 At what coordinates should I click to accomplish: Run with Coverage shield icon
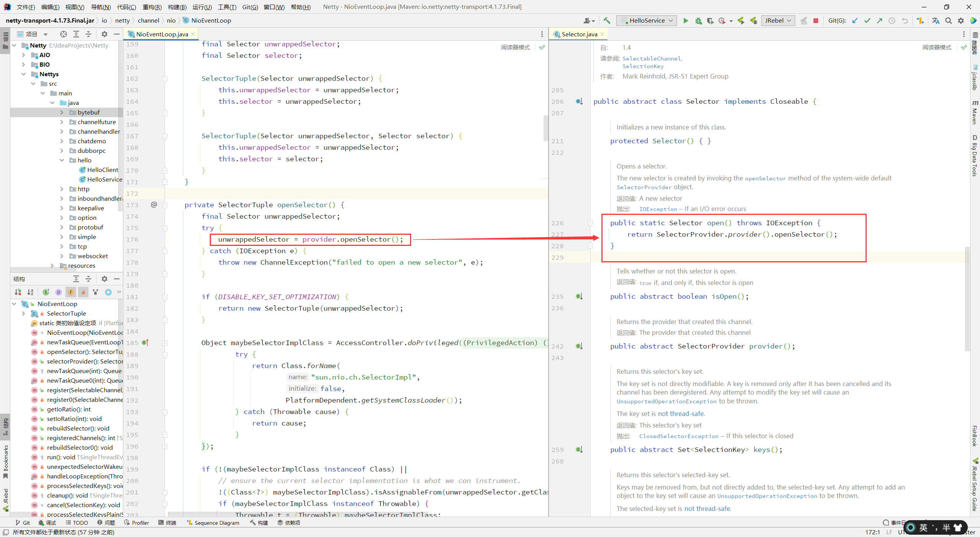click(x=710, y=21)
